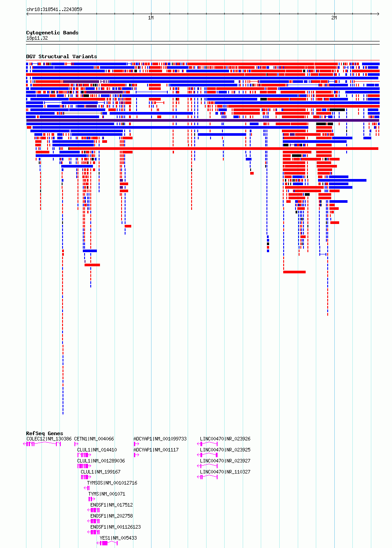Screen dimensions: 392x548
Task: Open the ENOSF1|NM_202758 gene label
Action: point(111,516)
